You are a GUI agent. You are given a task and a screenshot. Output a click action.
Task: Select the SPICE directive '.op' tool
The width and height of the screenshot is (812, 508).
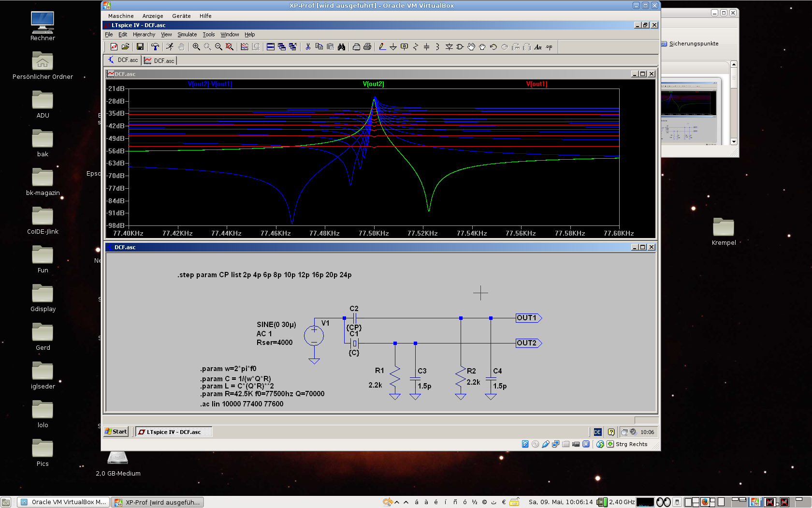(549, 47)
